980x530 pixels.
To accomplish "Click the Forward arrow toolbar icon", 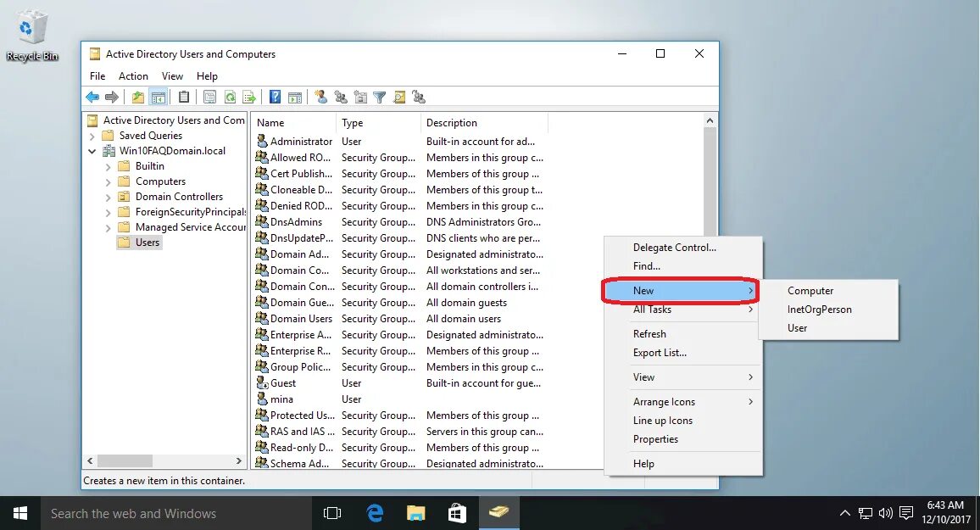I will click(112, 97).
